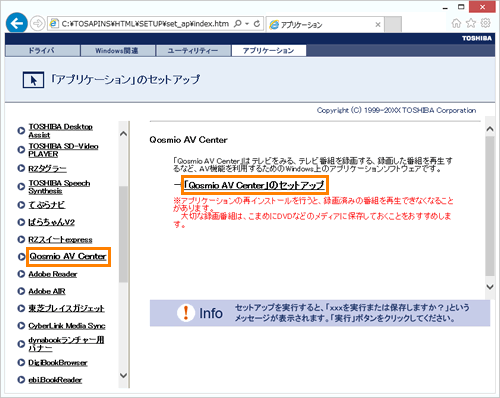Open the dynabookランチャー用バナー link

click(66, 344)
